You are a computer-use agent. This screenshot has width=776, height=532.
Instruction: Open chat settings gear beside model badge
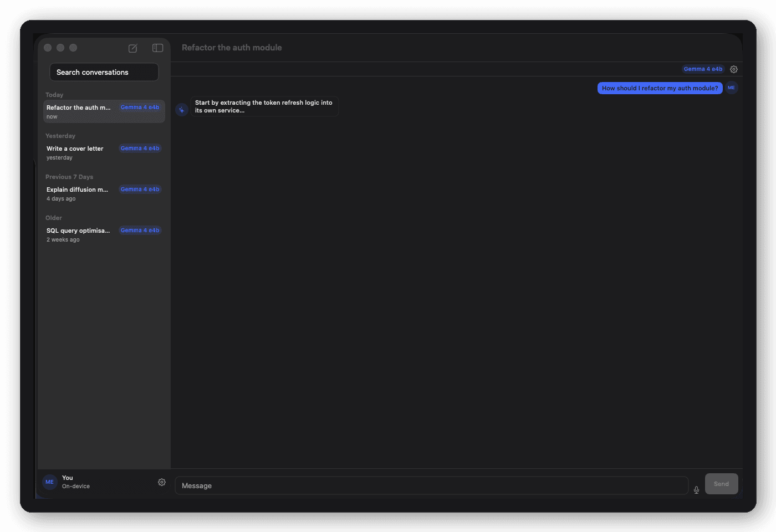pyautogui.click(x=734, y=69)
